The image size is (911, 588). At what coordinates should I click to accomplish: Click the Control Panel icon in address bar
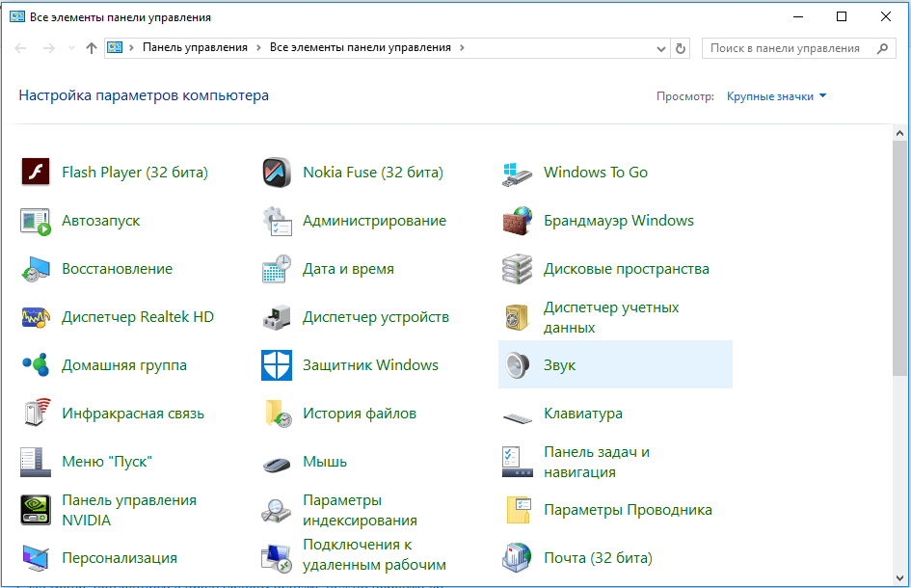[x=115, y=47]
